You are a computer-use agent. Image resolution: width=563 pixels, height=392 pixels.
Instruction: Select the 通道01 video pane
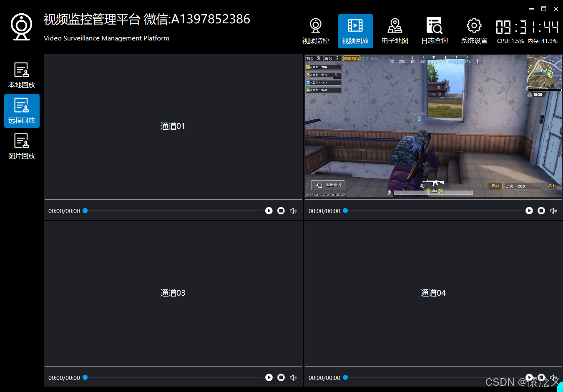(173, 127)
